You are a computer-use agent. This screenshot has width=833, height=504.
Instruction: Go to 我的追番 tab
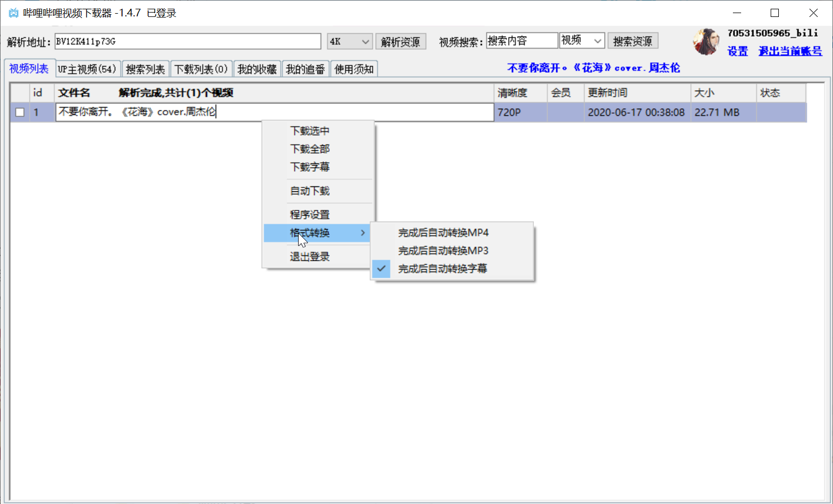[305, 69]
